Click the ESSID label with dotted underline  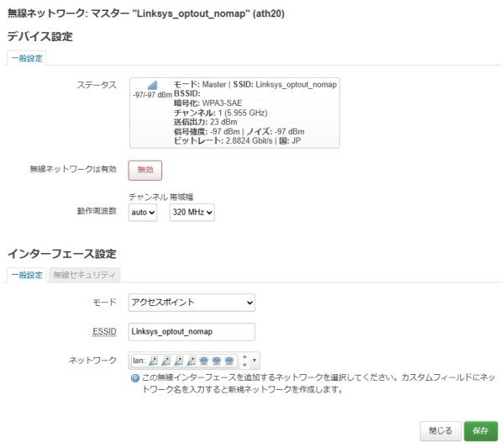coord(104,331)
